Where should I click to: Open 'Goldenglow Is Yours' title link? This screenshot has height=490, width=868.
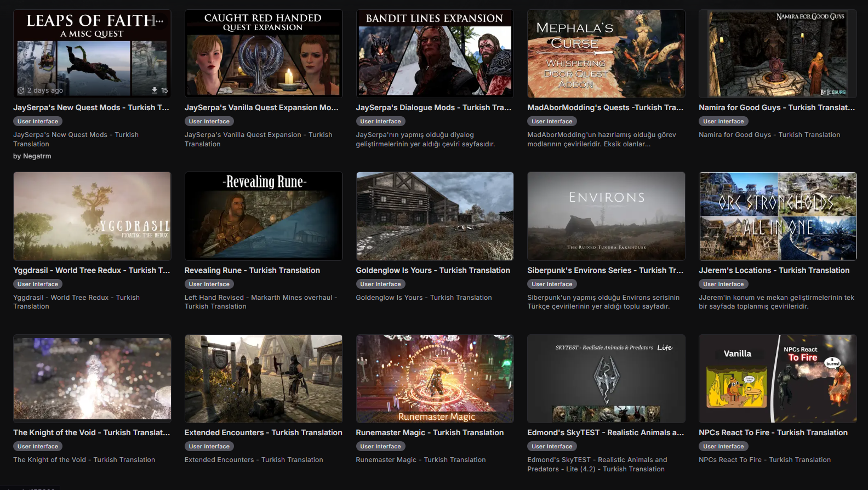(433, 270)
